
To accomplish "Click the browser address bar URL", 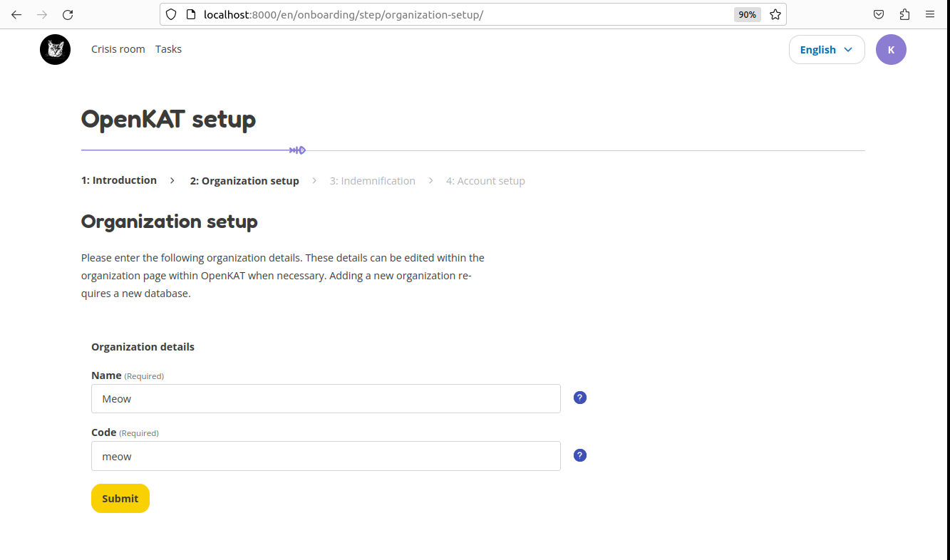I will [x=344, y=14].
